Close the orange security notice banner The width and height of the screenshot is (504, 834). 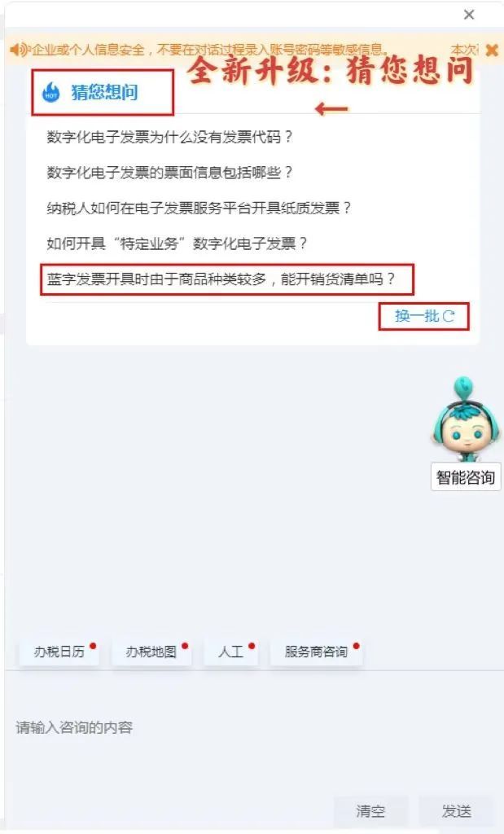click(492, 50)
